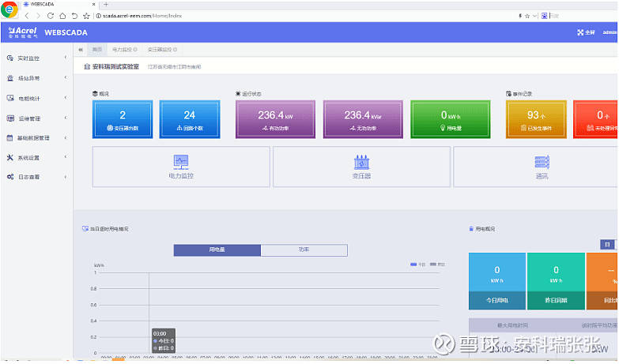This screenshot has height=364, width=619.
Task: Open the 变压器 transformer icon tile
Action: click(x=361, y=166)
